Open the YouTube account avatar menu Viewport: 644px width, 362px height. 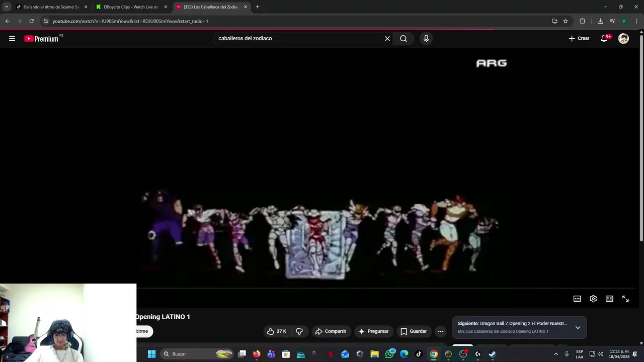point(623,39)
